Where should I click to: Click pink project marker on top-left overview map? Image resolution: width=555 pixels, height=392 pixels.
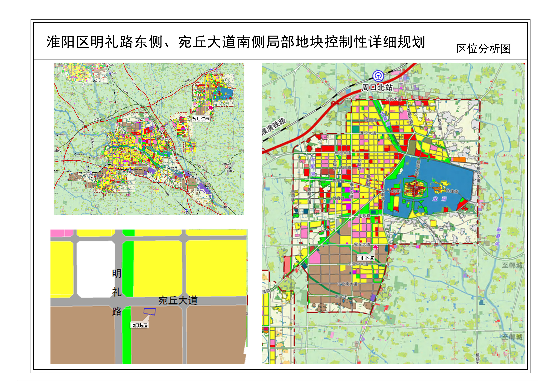tap(211, 108)
